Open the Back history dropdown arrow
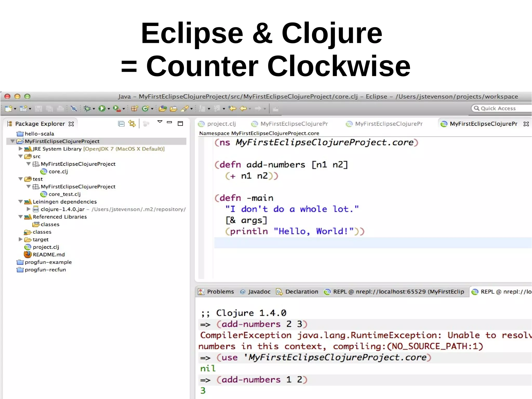The height and width of the screenshot is (399, 532). [x=250, y=109]
